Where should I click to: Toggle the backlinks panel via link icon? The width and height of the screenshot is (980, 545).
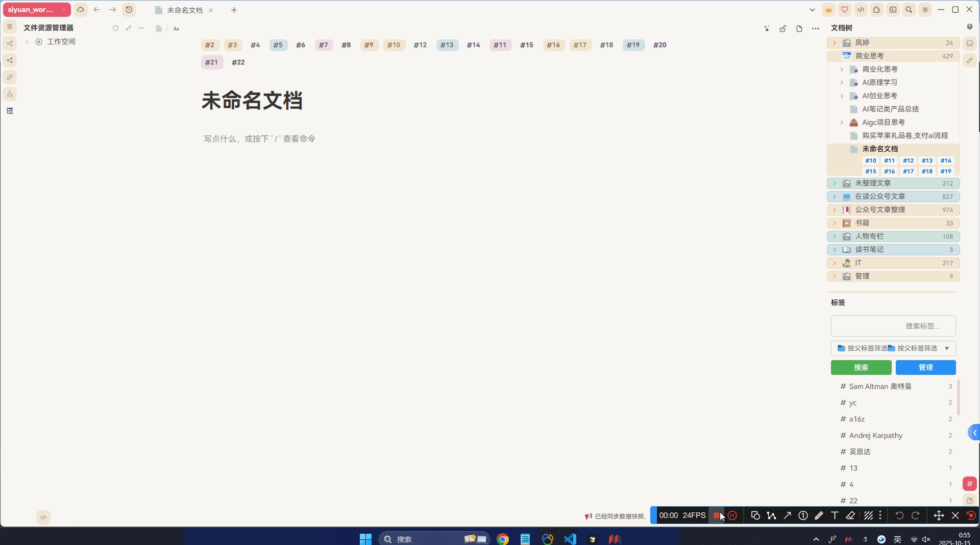tap(10, 77)
